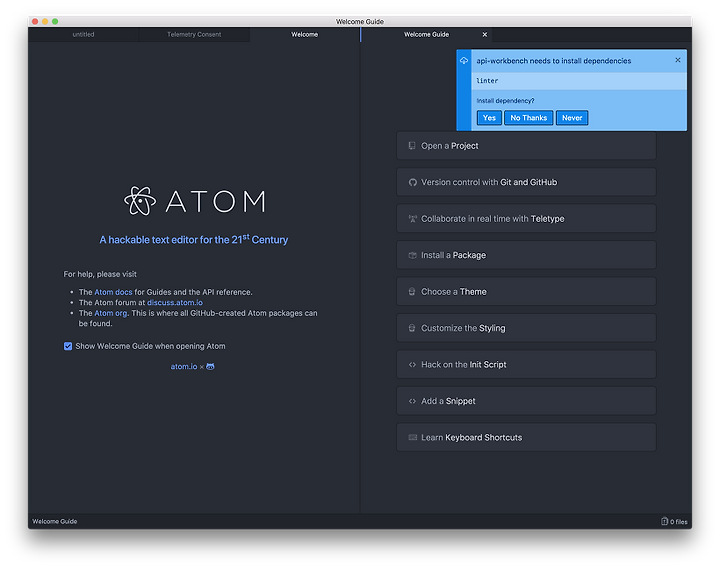This screenshot has height=569, width=720.
Task: Click the Welcome Guide status bar label
Action: coord(55,521)
